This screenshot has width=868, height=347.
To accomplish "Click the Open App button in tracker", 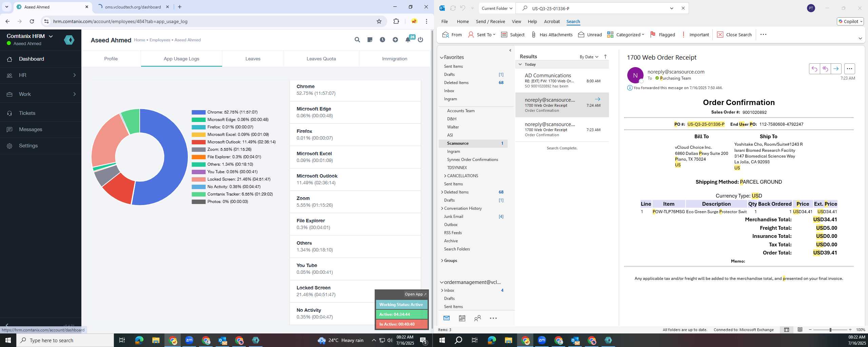I will click(415, 294).
